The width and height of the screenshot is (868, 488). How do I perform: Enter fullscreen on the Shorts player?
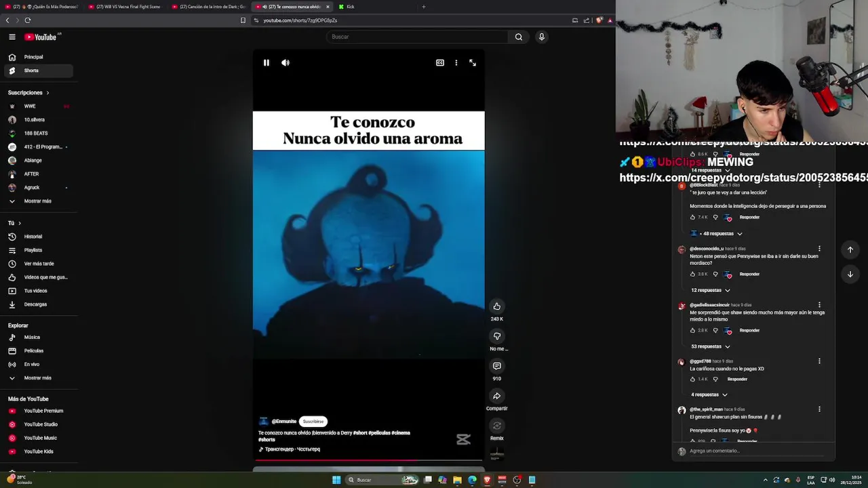coord(473,62)
